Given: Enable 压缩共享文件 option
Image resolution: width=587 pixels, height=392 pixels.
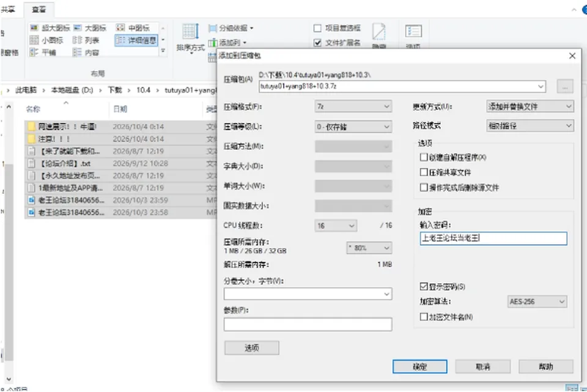Looking at the screenshot, I should (424, 172).
